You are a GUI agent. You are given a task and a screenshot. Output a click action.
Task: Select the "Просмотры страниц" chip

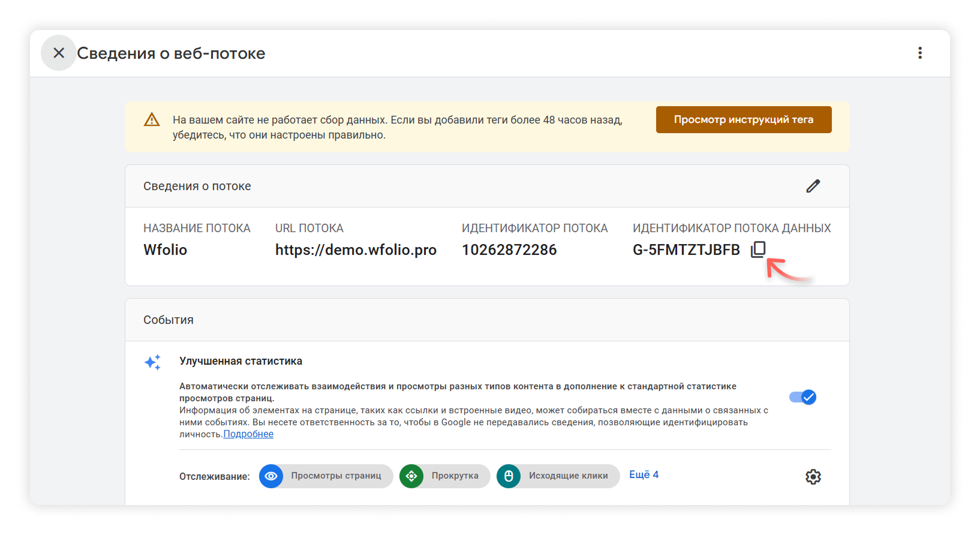(x=336, y=476)
